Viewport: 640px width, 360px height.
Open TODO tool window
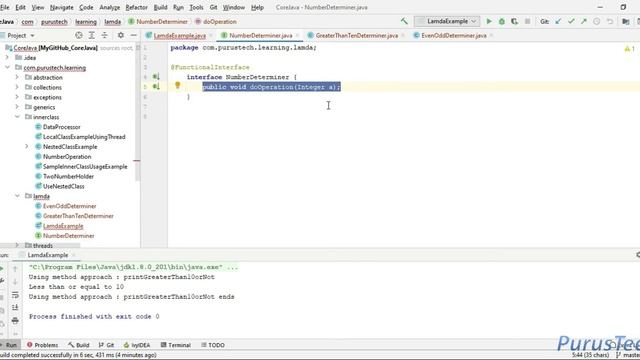[x=213, y=345]
